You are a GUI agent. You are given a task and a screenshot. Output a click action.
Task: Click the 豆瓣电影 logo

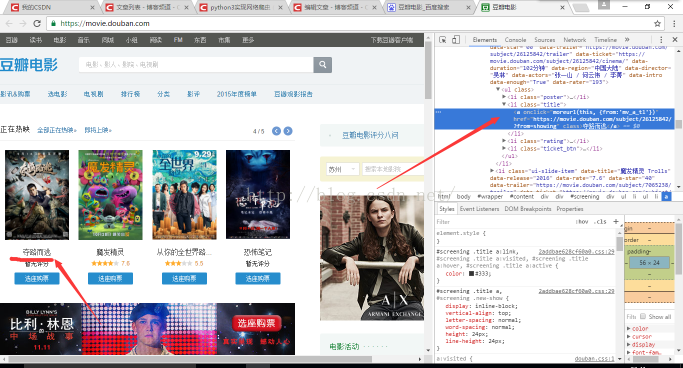29,65
